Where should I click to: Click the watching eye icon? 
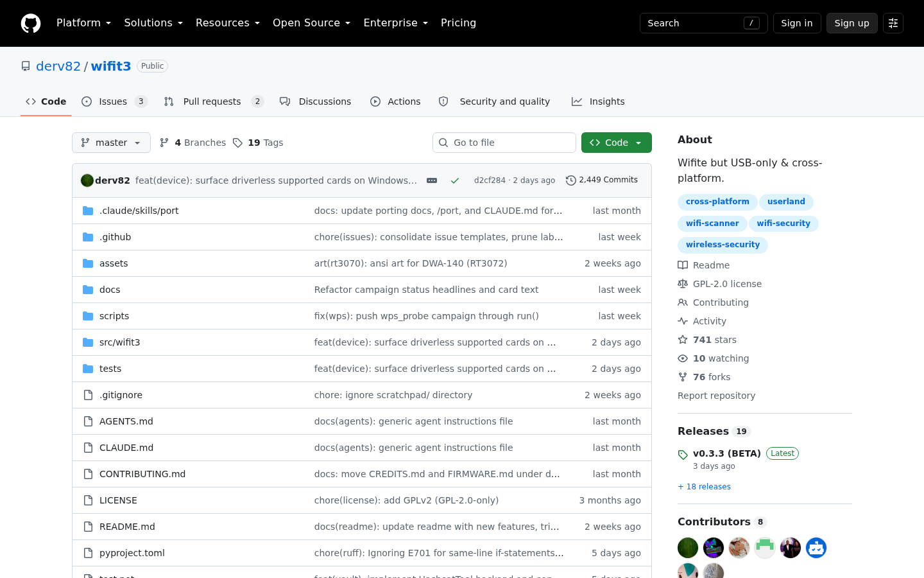[x=683, y=358]
